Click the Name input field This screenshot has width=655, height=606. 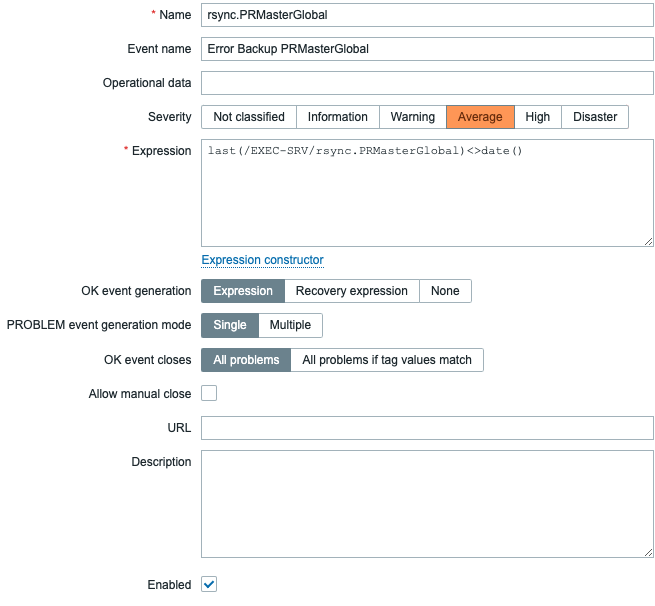coord(427,15)
